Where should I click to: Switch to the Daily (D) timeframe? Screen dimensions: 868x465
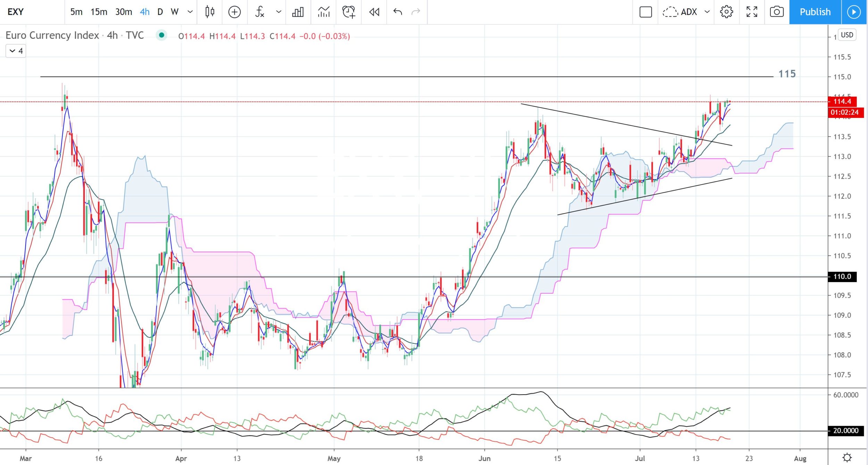coord(160,12)
